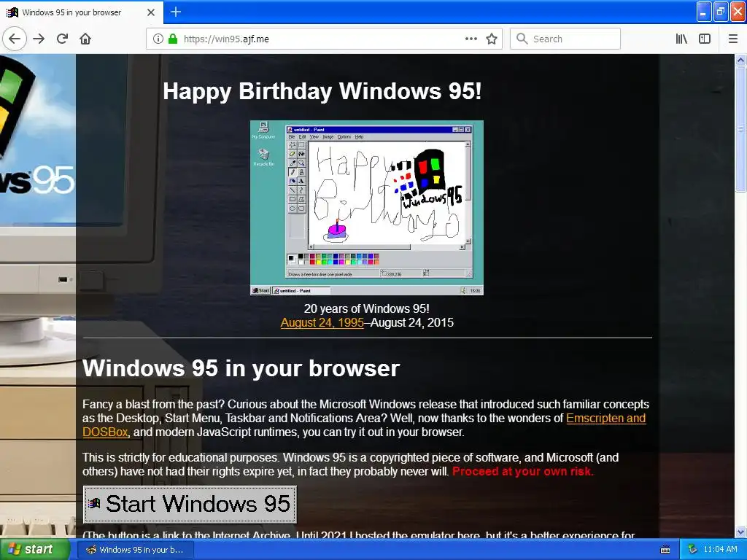Click the Happy Birthday Windows 95! heading
The image size is (747, 560).
point(322,91)
